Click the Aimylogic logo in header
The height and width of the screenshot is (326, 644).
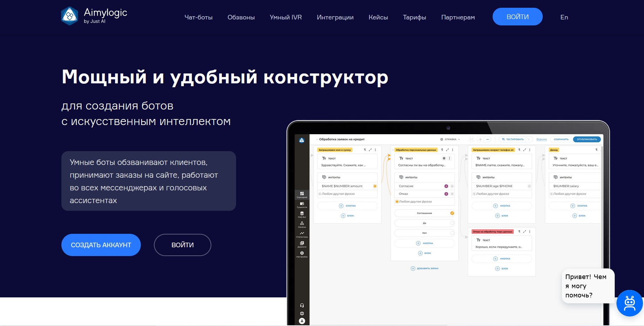point(94,16)
